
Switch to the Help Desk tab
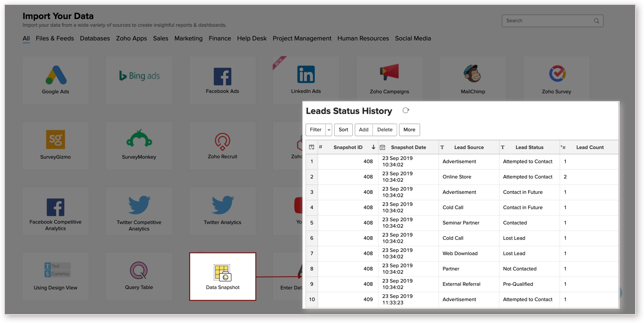tap(252, 38)
